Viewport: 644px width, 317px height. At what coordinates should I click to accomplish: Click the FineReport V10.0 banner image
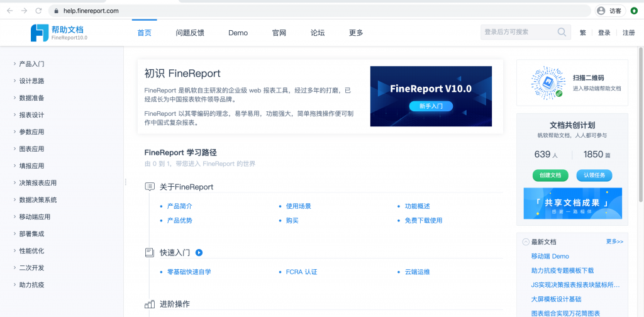click(x=431, y=96)
